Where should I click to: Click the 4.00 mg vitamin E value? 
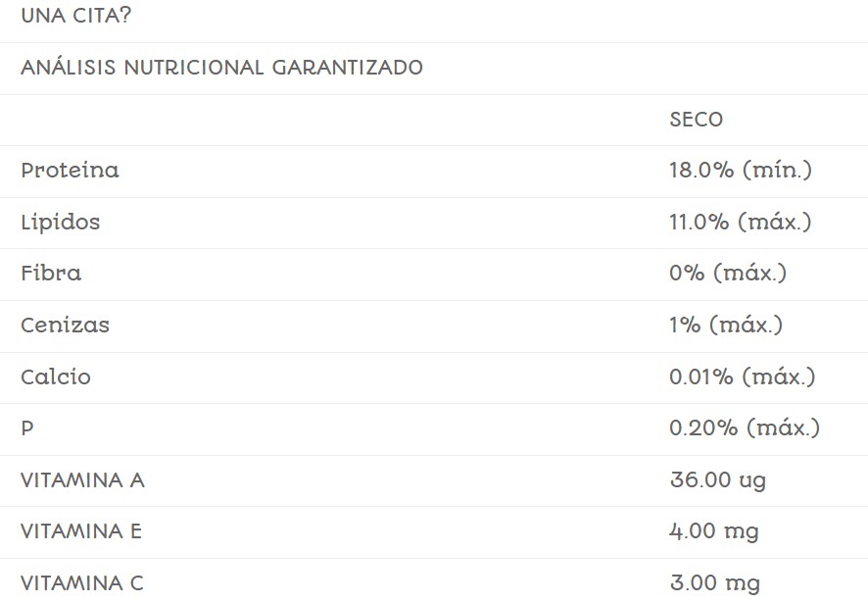[714, 532]
